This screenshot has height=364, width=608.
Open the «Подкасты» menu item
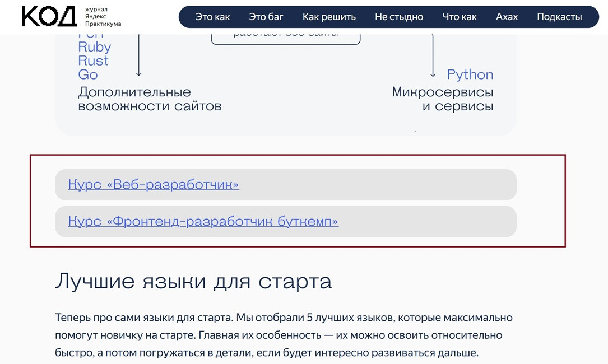tap(559, 17)
